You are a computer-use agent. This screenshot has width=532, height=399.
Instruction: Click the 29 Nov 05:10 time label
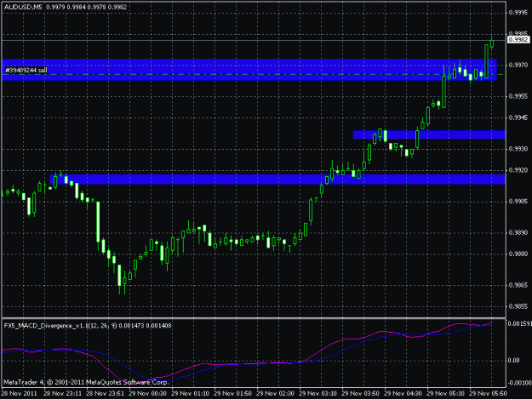(445, 394)
